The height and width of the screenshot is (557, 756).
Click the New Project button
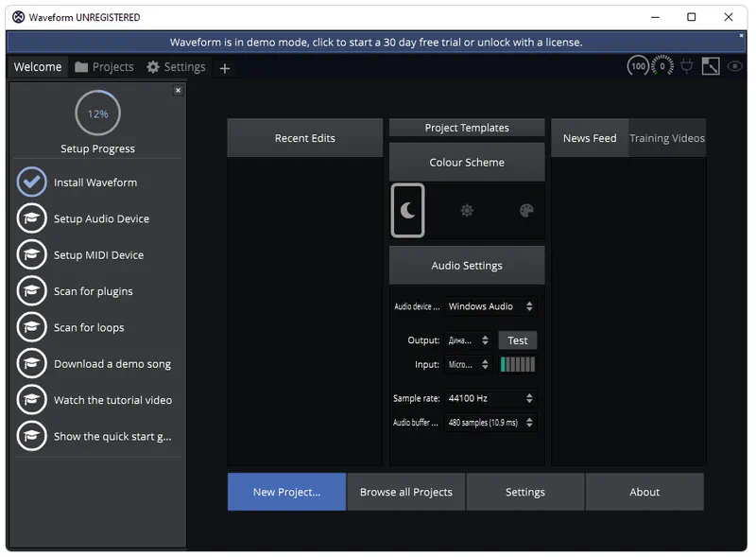coord(286,492)
